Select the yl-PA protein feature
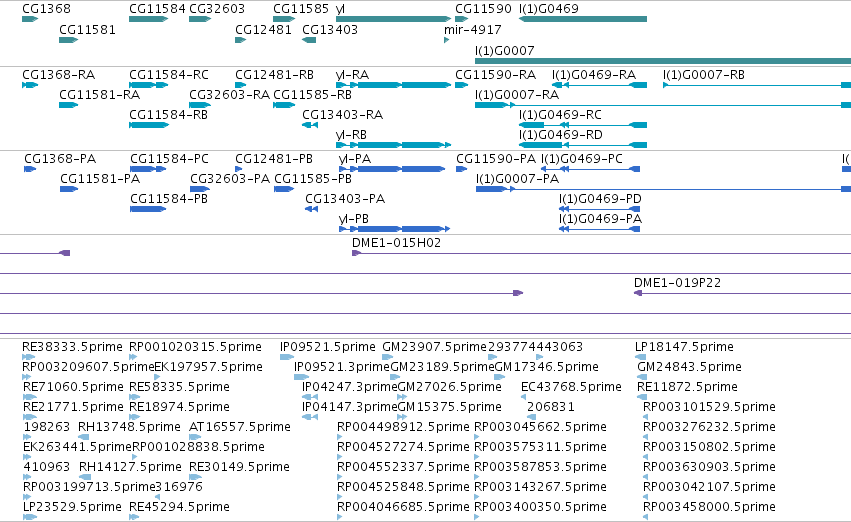Image resolution: width=851 pixels, height=522 pixels. point(392,169)
